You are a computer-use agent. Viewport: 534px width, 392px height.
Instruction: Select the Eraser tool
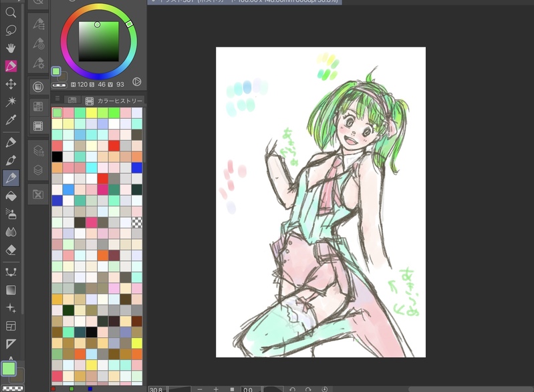pos(11,250)
